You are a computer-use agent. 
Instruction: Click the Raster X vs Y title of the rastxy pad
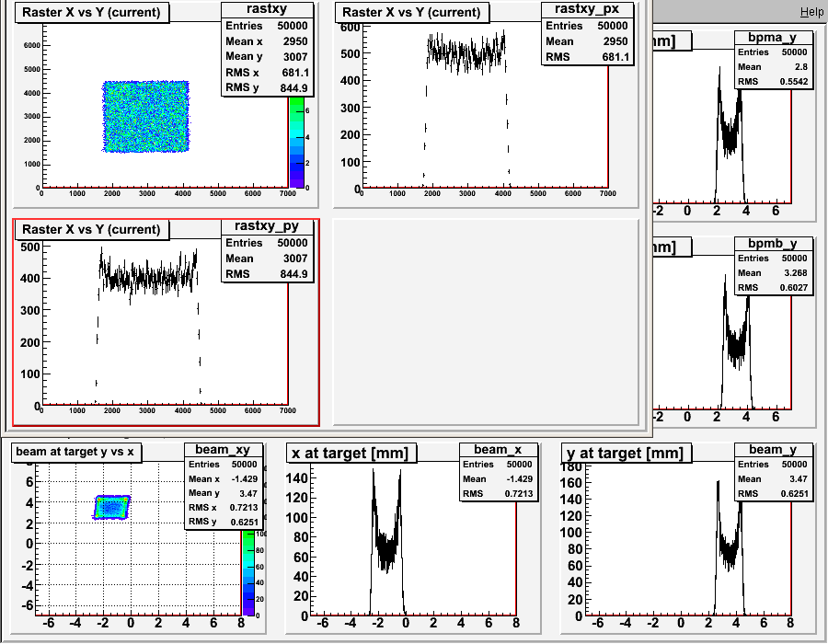click(91, 12)
